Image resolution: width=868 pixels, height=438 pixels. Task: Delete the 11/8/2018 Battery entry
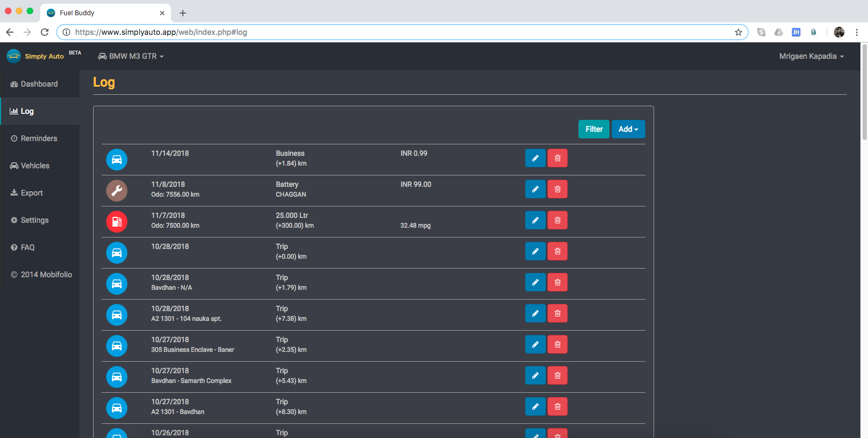point(557,189)
